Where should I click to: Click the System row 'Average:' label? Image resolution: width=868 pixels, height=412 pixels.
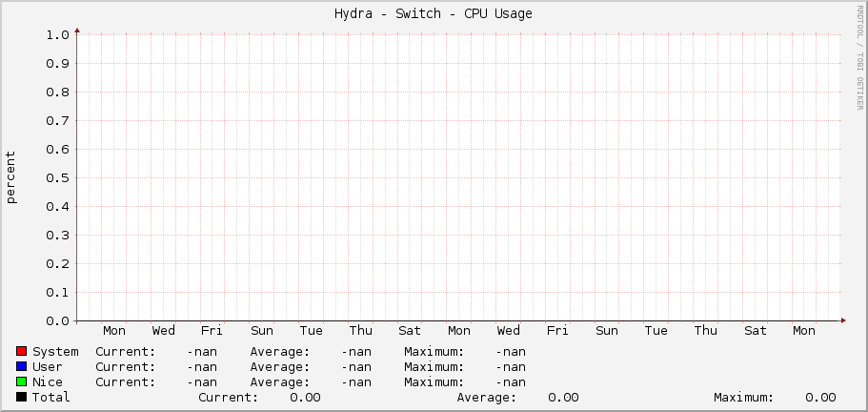tap(279, 352)
